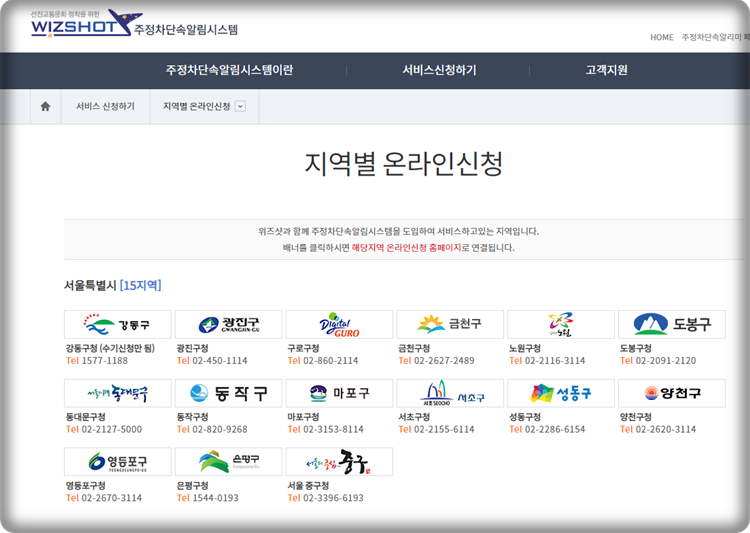Click the 성동구청 label
This screenshot has width=750, height=533.
(525, 417)
